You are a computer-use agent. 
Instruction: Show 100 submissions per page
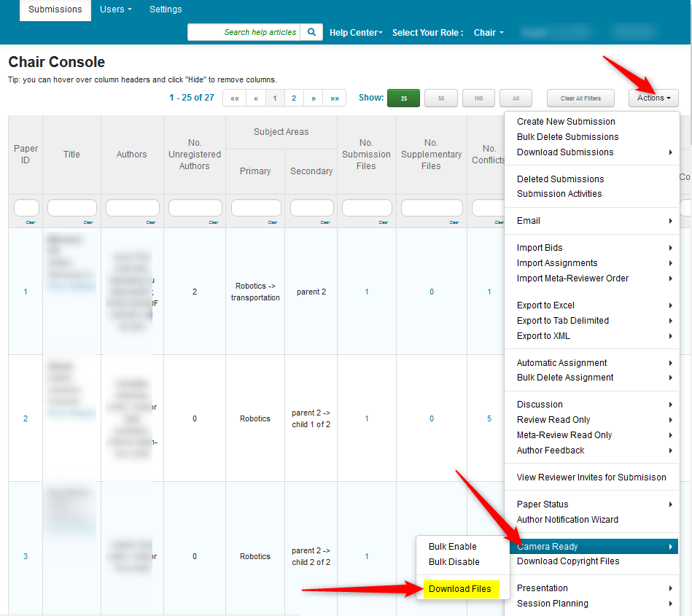click(478, 98)
